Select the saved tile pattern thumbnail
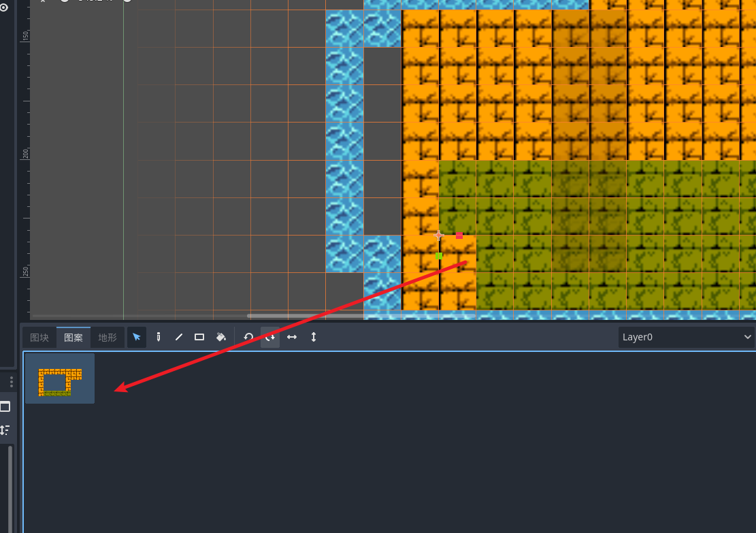This screenshot has height=533, width=756. click(60, 378)
